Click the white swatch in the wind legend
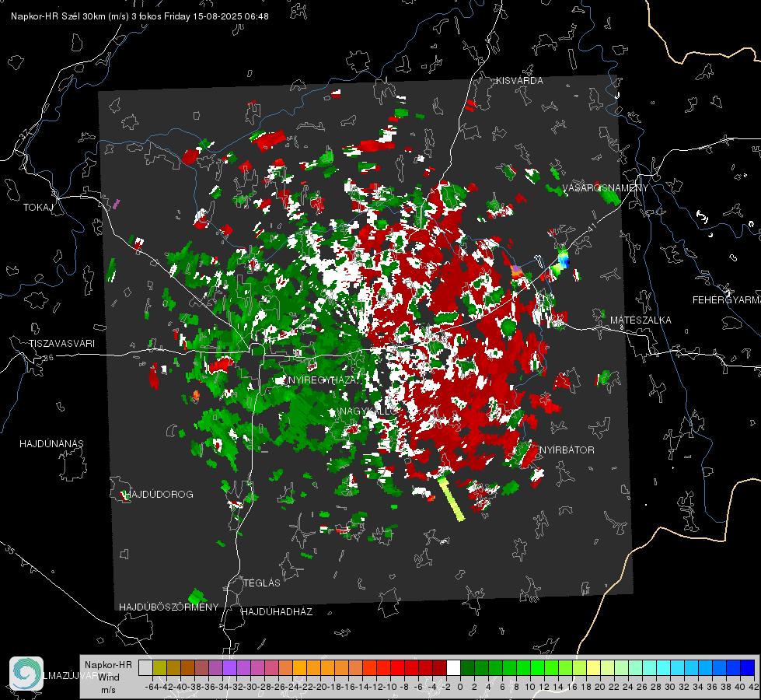 [453, 668]
